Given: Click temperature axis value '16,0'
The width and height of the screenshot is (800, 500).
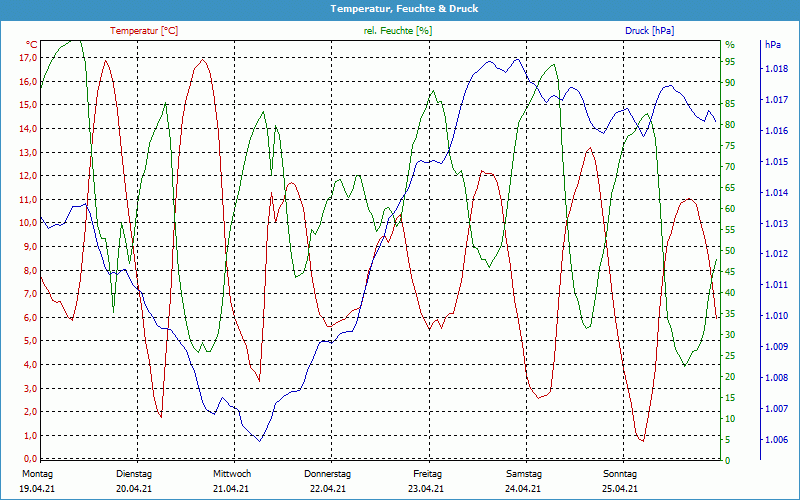Looking at the screenshot, I should pyautogui.click(x=28, y=82).
